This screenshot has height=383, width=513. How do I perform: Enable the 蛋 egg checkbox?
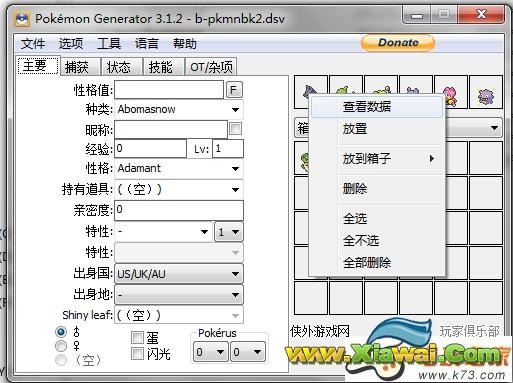pos(137,337)
